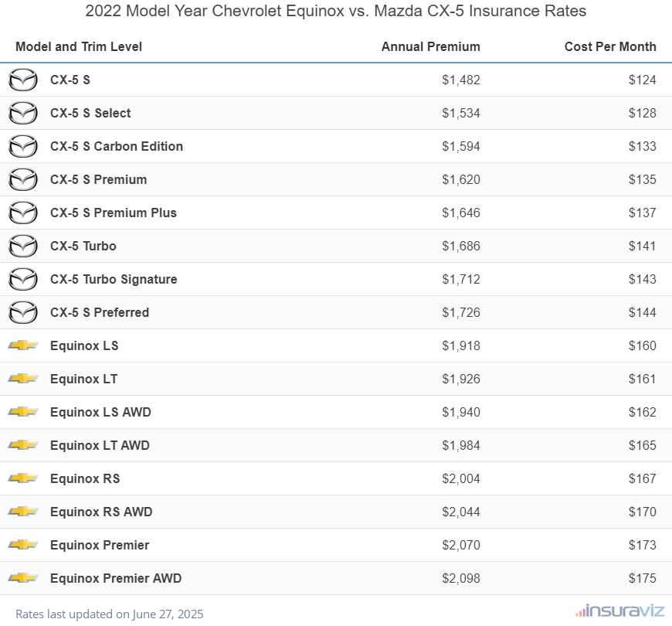Viewport: 672px width, 626px height.
Task: Click the $141 monthly cost
Action: pos(643,246)
